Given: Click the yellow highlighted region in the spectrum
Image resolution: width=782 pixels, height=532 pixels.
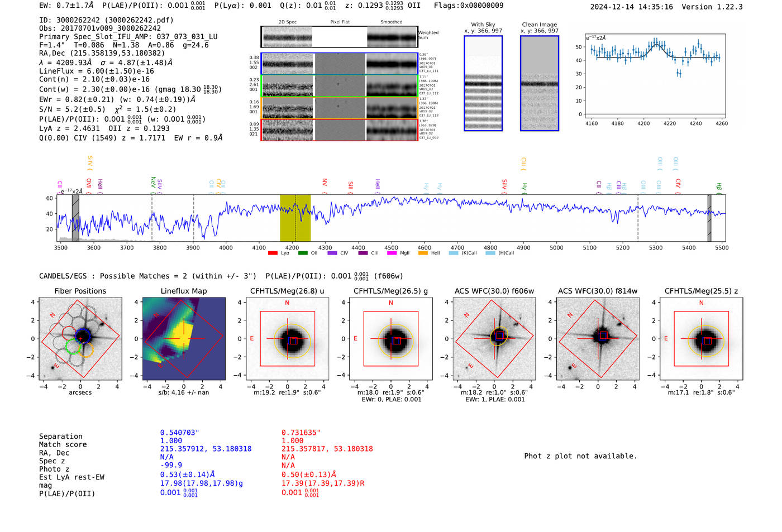Looking at the screenshot, I should [295, 218].
